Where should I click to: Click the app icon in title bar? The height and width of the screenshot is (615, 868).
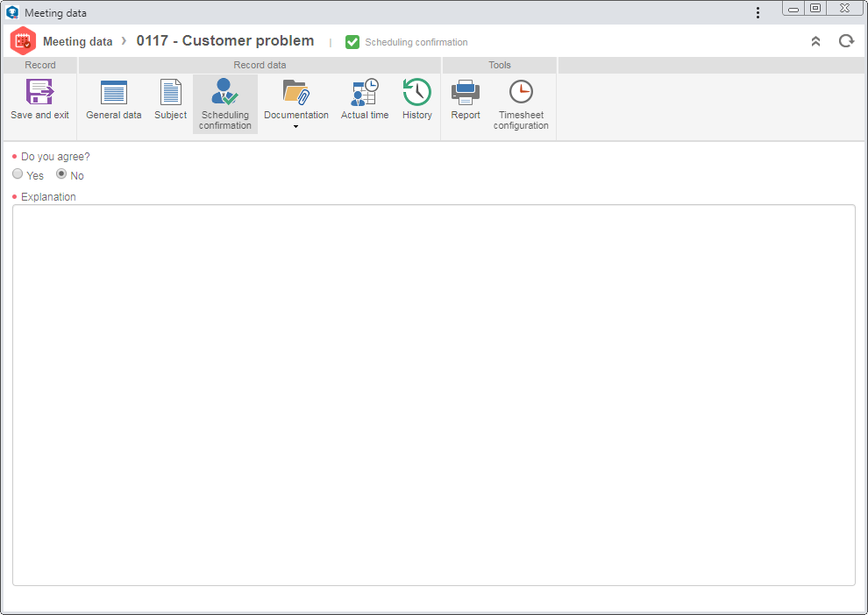click(12, 13)
